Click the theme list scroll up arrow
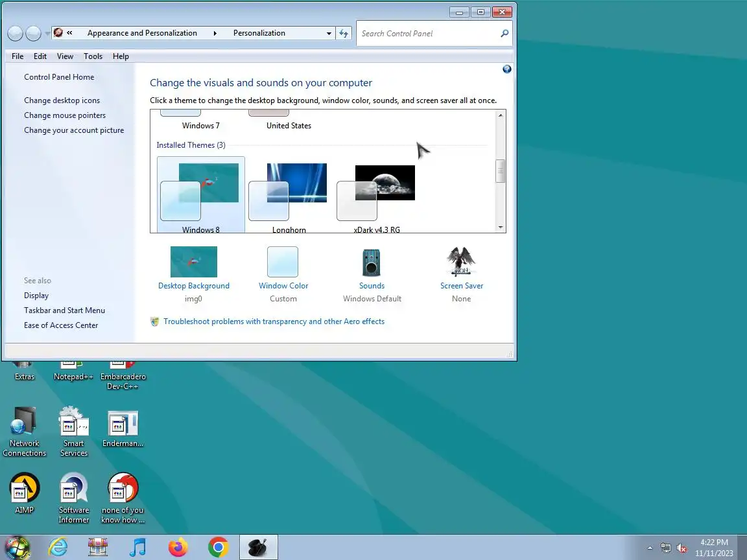 point(500,115)
